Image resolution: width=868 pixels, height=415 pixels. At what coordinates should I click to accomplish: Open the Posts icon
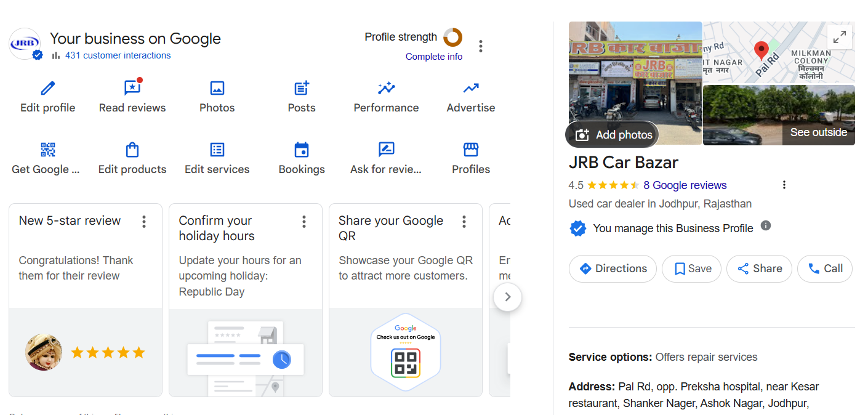coord(302,89)
